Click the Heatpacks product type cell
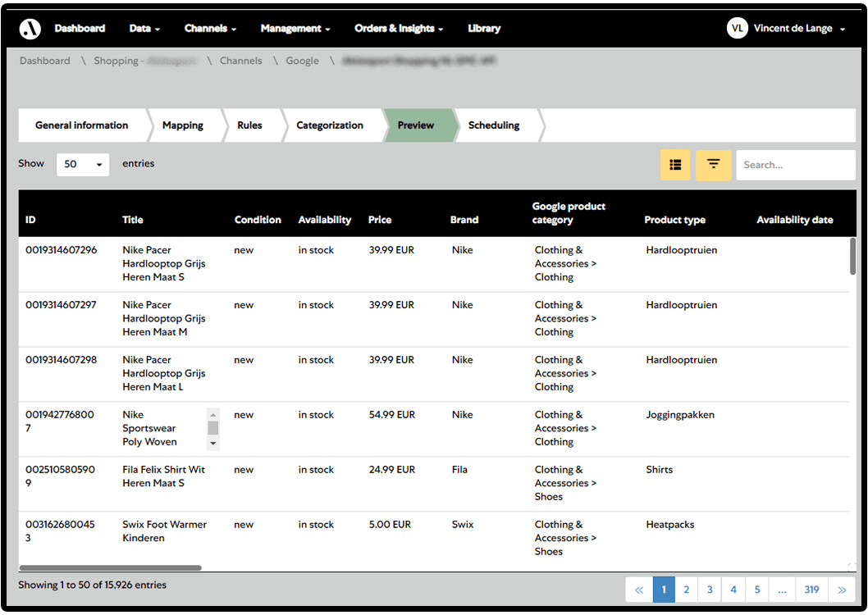This screenshot has width=868, height=615. (669, 524)
